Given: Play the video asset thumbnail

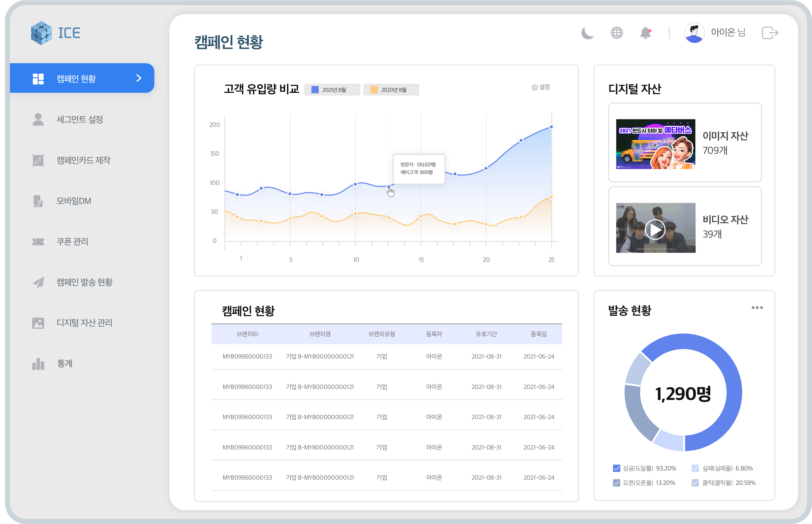Looking at the screenshot, I should coord(655,228).
